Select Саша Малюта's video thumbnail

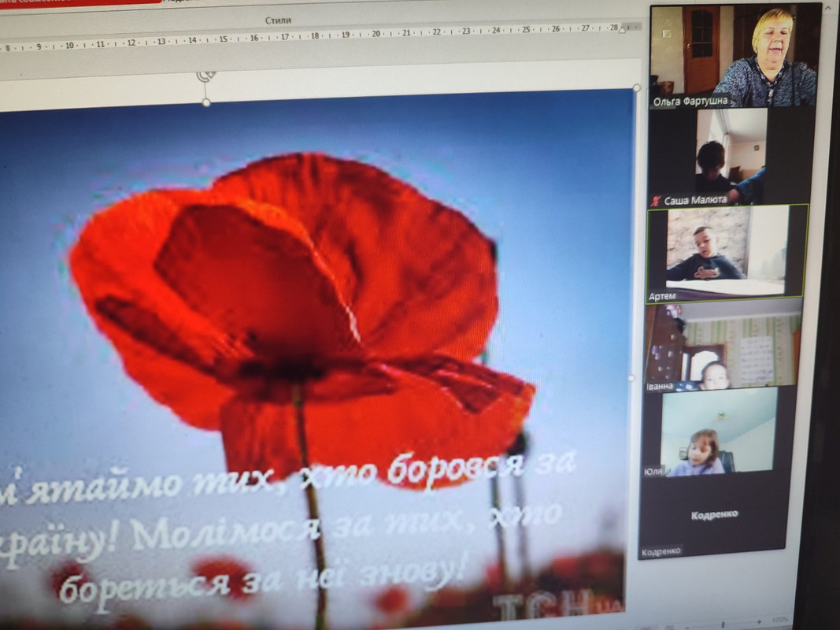tap(731, 157)
